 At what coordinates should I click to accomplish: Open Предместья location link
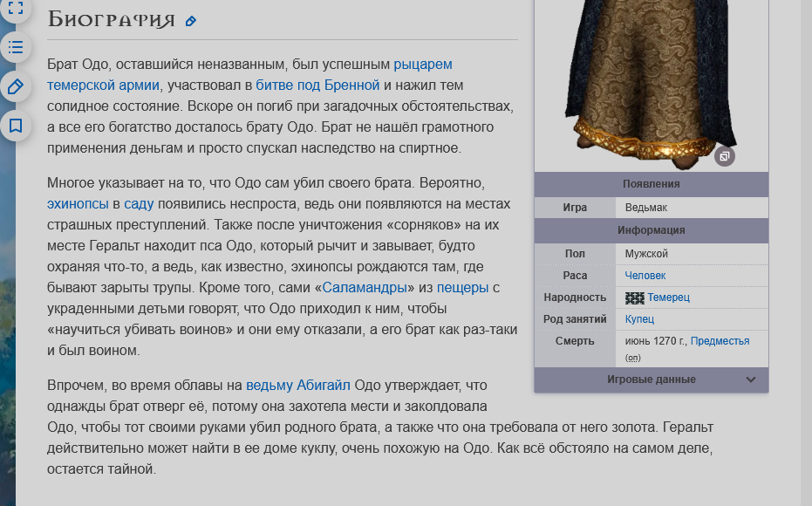click(x=720, y=341)
